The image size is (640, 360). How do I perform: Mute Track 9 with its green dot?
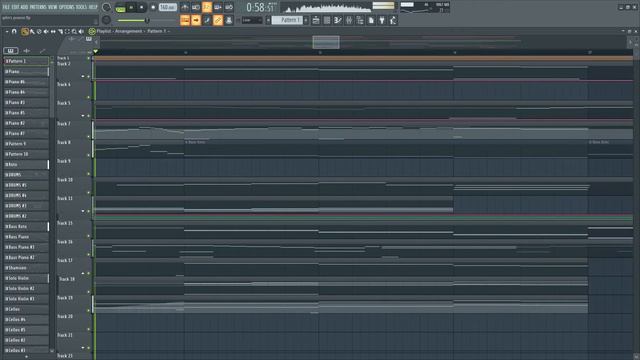coord(89,174)
